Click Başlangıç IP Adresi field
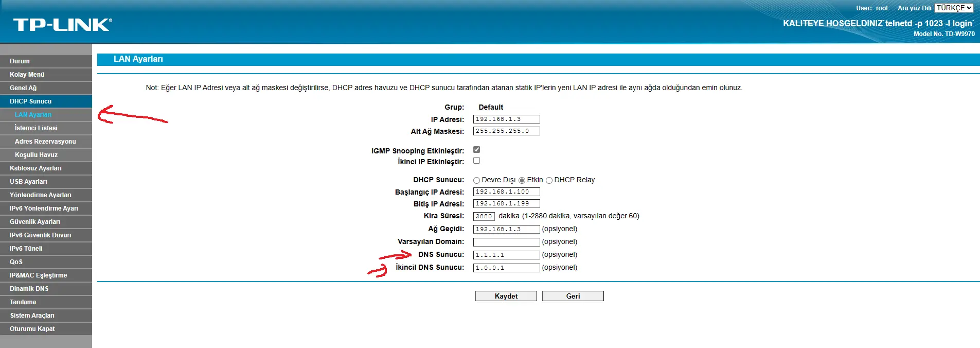 coord(507,192)
